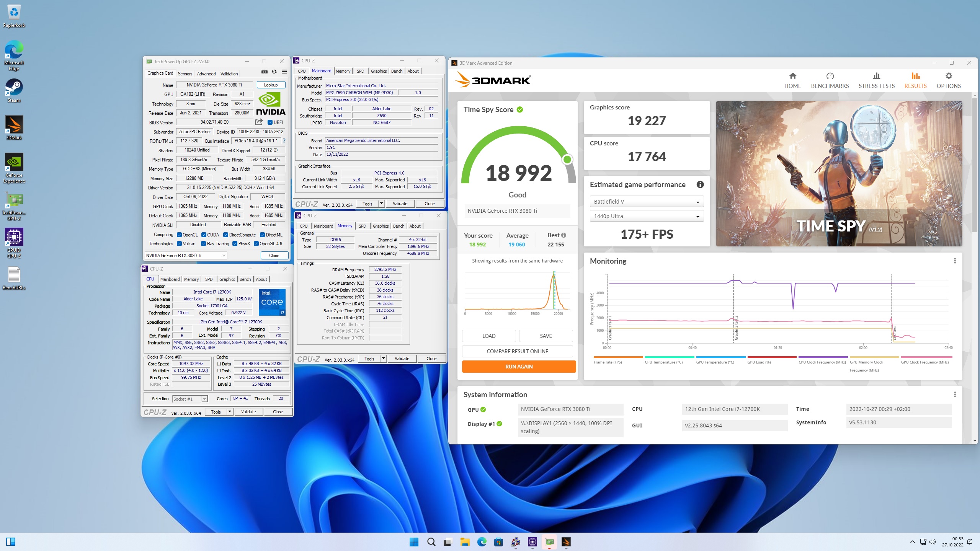Show hidden system tray icons chevron
The image size is (980, 551).
[913, 542]
